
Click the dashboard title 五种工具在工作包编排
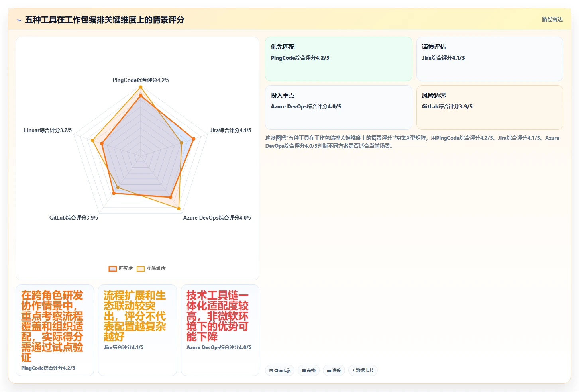tap(104, 20)
